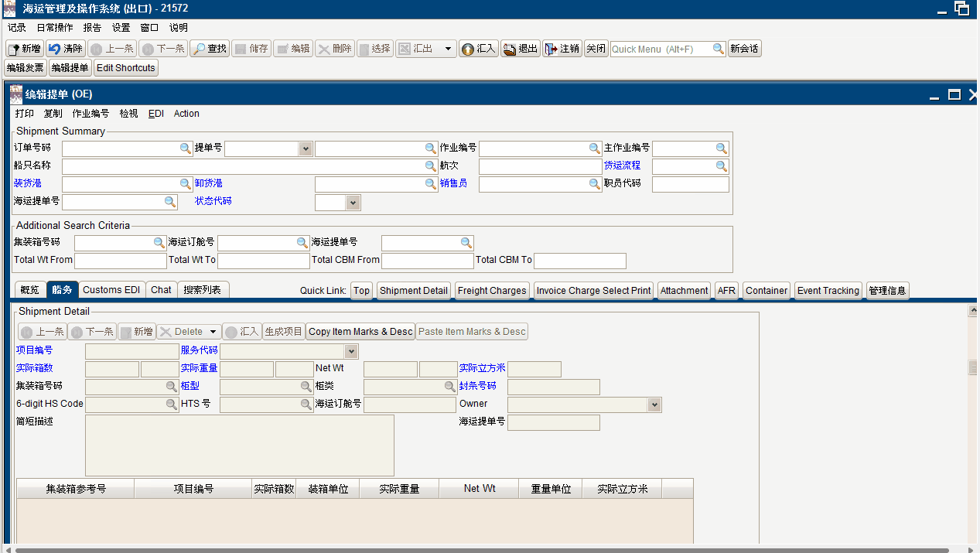Switch to the Customs EDI tab

111,290
